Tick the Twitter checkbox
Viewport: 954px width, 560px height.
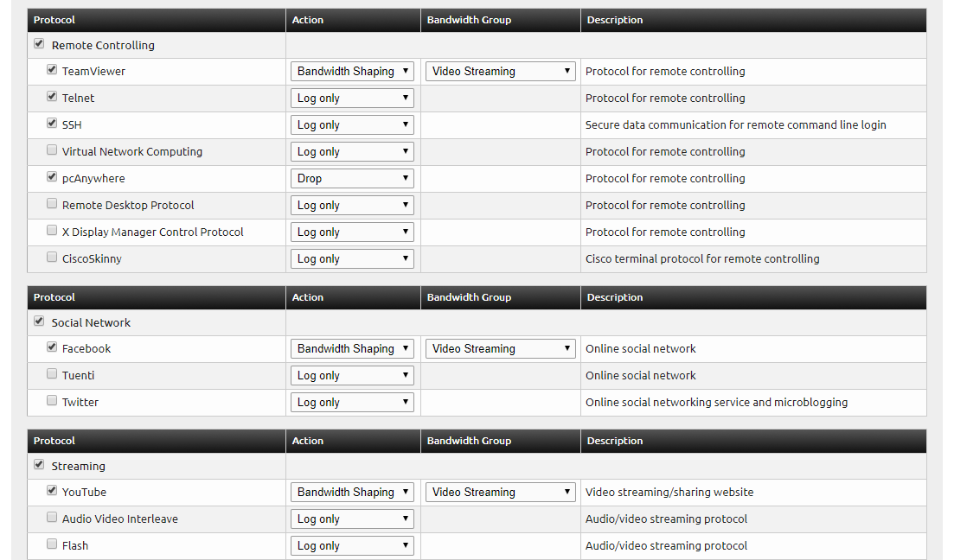52,401
